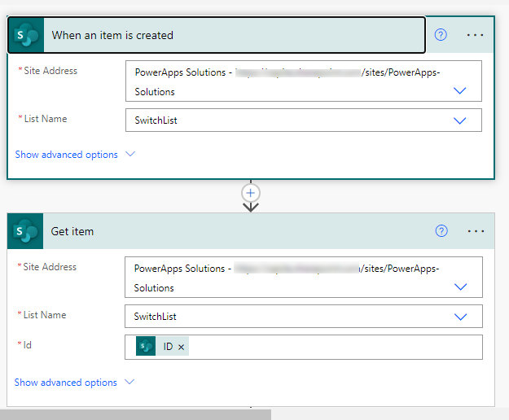The image size is (509, 420).
Task: Click the Site Address label in Get item
Action: [50, 267]
